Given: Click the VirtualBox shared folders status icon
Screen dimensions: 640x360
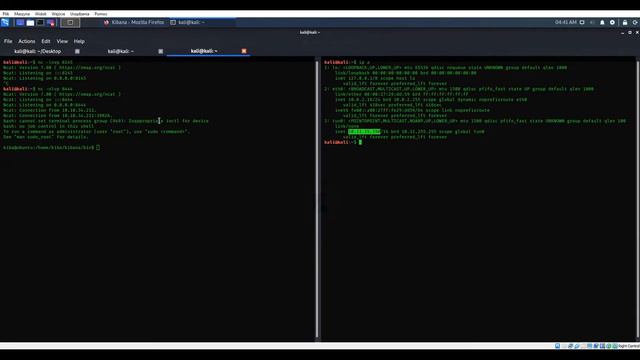Looking at the screenshot, I should [583, 346].
